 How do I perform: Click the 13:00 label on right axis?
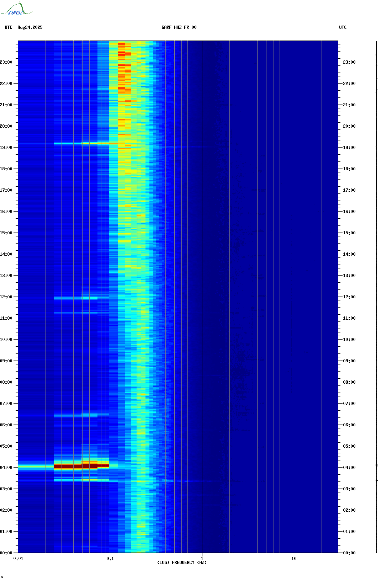click(x=349, y=276)
